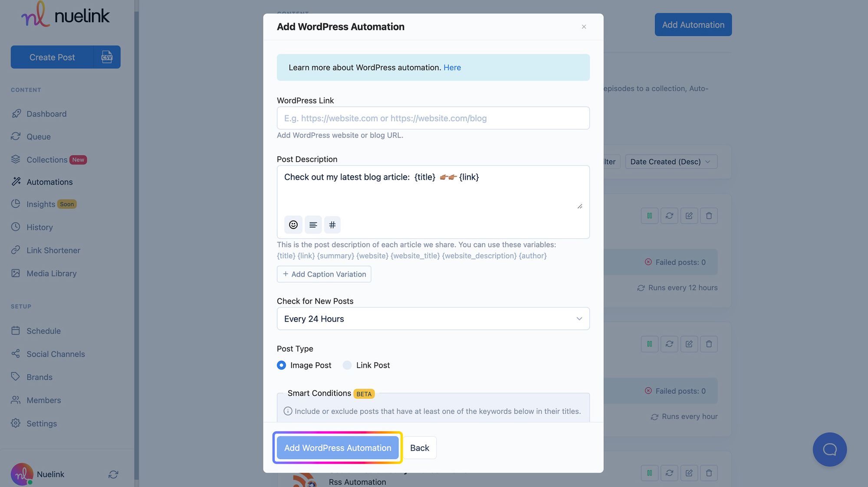Click the {website} variable hint
868x487 pixels.
[x=372, y=256]
